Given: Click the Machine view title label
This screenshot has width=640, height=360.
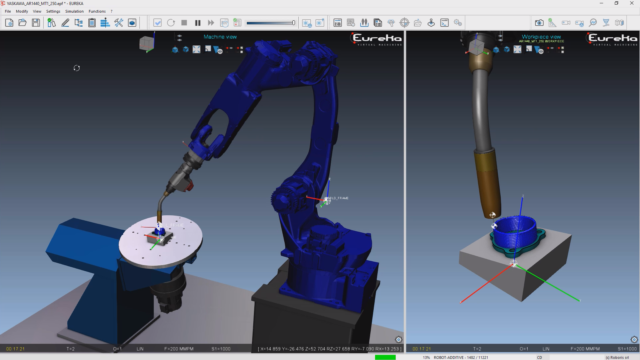Looking at the screenshot, I should click(220, 37).
